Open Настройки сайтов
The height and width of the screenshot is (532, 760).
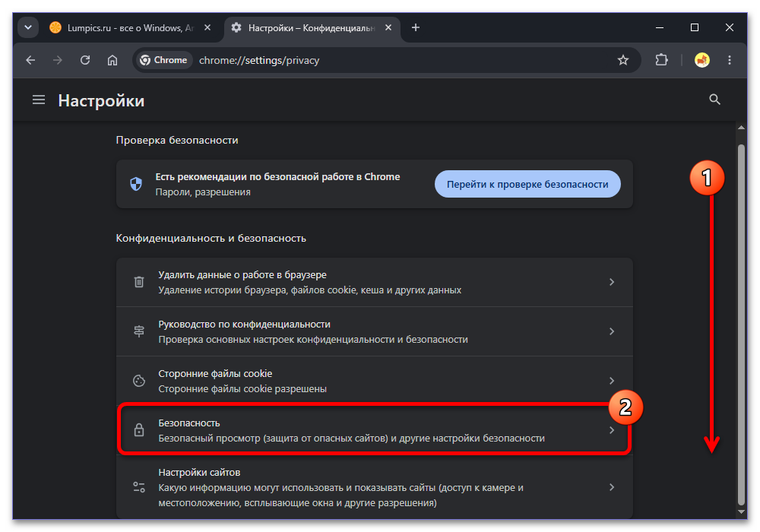[x=374, y=487]
